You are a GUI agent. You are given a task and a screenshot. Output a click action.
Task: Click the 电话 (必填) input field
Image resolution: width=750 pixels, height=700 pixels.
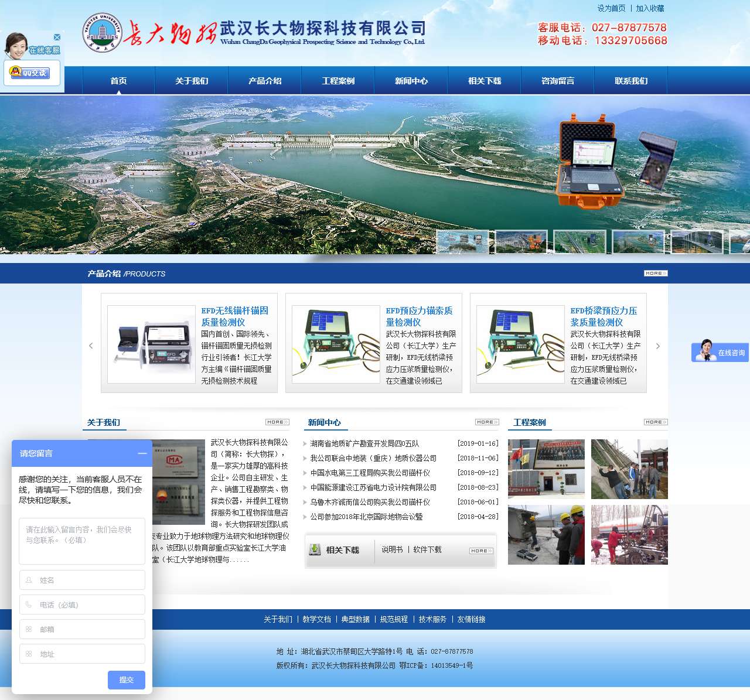pyautogui.click(x=82, y=605)
